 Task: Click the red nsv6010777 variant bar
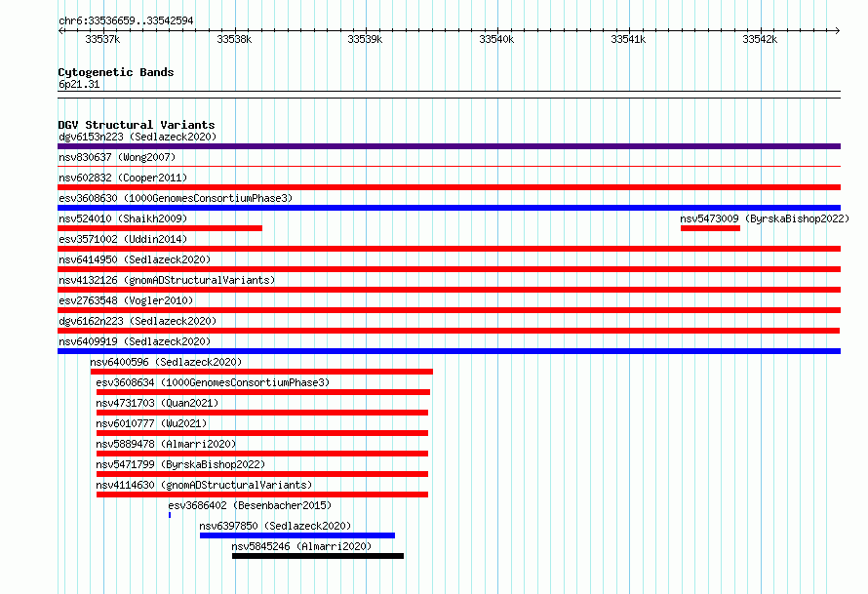tap(262, 433)
